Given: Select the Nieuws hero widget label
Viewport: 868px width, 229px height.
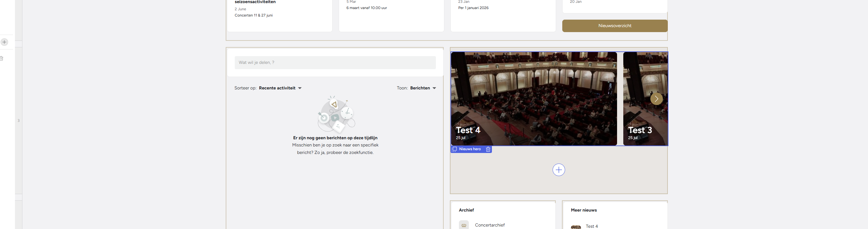Looking at the screenshot, I should pos(470,149).
